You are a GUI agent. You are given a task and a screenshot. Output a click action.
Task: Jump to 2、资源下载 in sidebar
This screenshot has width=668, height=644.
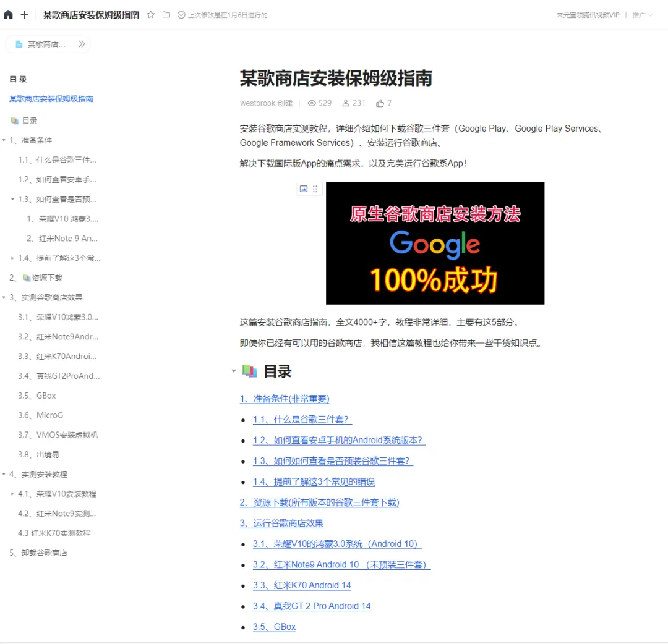36,278
